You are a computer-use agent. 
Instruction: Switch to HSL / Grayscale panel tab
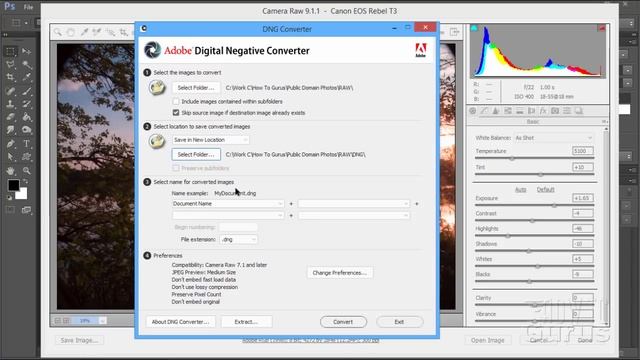[508, 111]
